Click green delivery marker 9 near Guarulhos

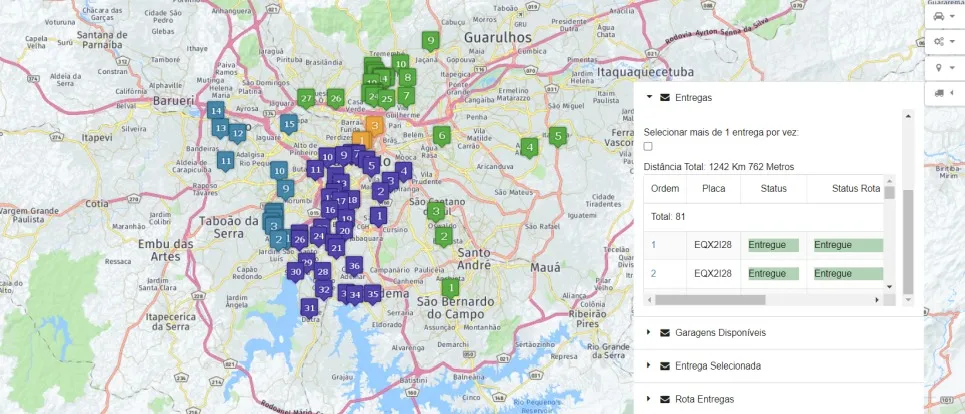pyautogui.click(x=430, y=41)
